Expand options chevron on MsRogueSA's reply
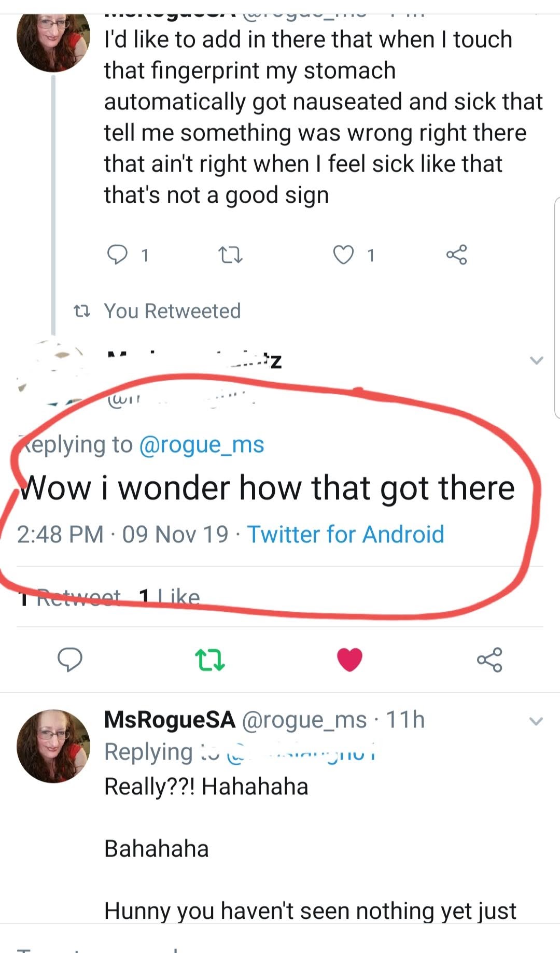 (x=536, y=721)
